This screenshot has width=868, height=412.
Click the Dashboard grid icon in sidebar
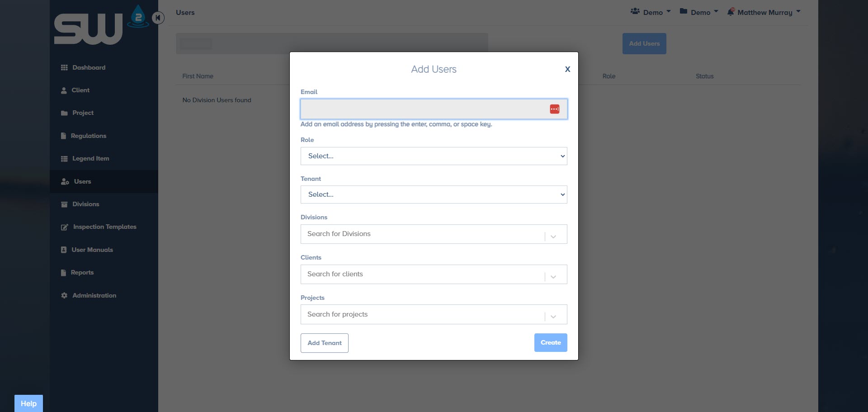click(x=64, y=67)
